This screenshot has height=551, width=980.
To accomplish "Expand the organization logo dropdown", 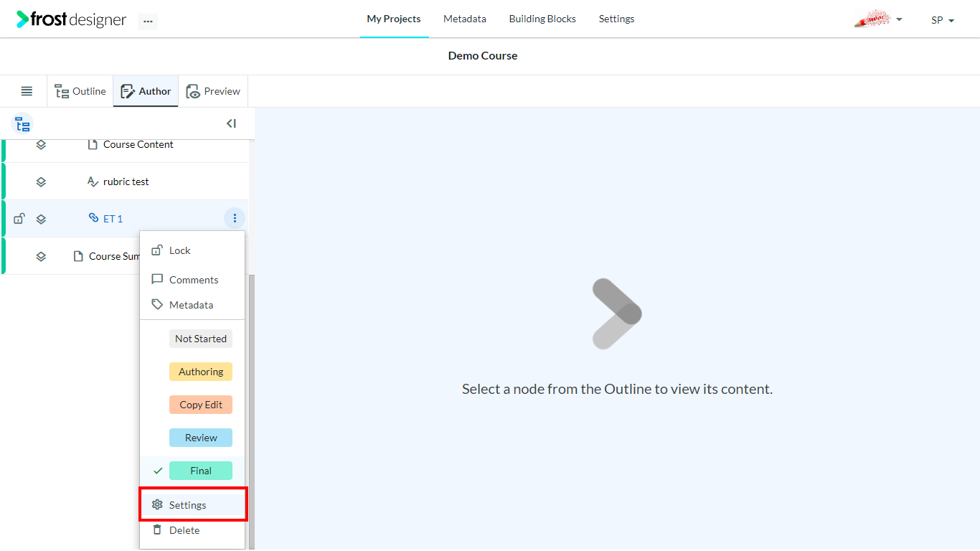I will click(x=879, y=19).
